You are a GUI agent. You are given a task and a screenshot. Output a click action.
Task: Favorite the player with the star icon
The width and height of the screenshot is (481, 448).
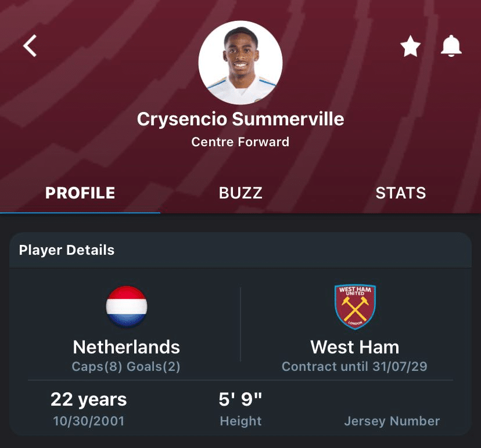(x=411, y=46)
